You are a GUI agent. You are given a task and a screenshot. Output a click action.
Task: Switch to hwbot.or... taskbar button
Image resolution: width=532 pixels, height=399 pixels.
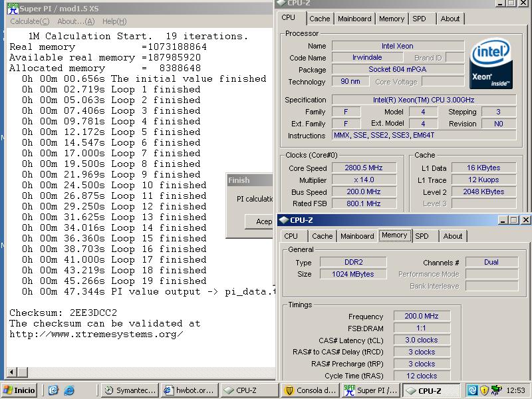[x=190, y=390]
